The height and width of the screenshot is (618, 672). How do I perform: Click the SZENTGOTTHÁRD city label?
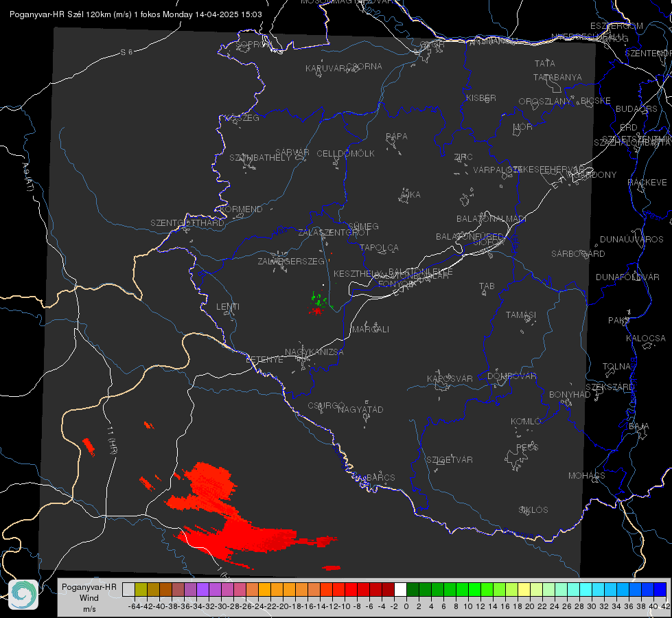coord(187,223)
